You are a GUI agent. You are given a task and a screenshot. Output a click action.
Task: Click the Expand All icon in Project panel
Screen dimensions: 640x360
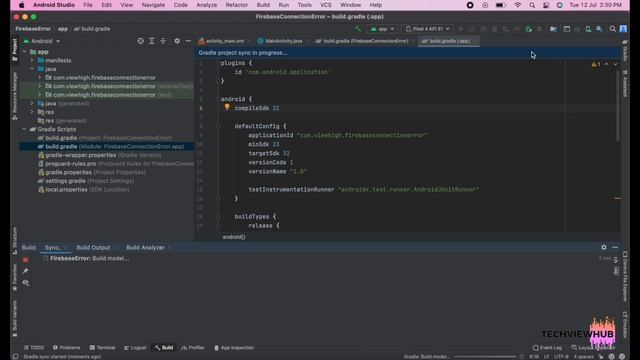[152, 41]
